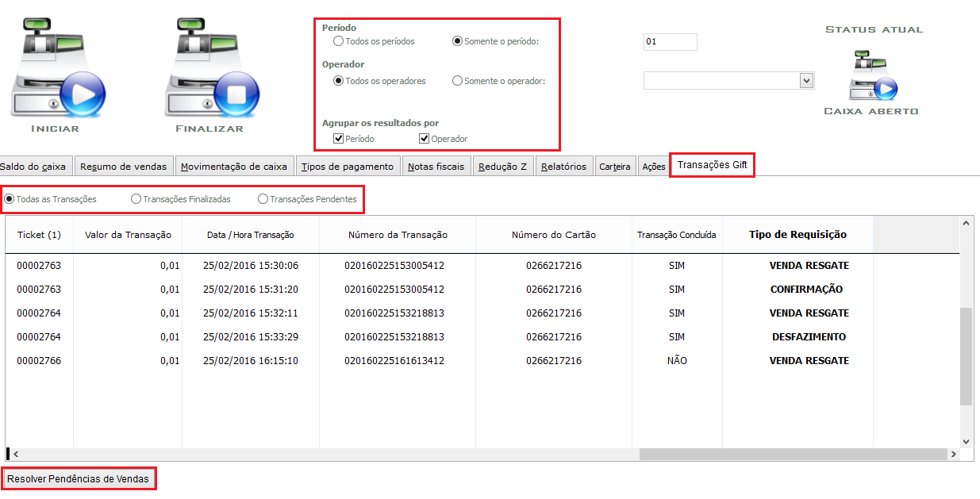This screenshot has width=980, height=499.
Task: Select the Transações Gift tab
Action: pyautogui.click(x=712, y=165)
